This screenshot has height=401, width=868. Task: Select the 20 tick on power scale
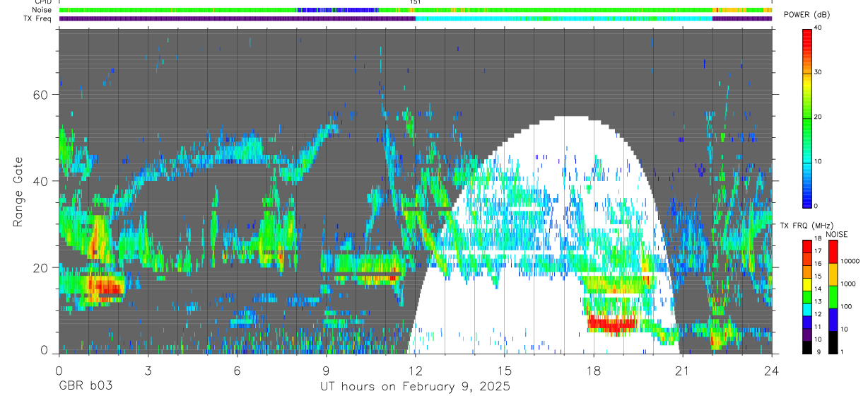[x=819, y=117]
